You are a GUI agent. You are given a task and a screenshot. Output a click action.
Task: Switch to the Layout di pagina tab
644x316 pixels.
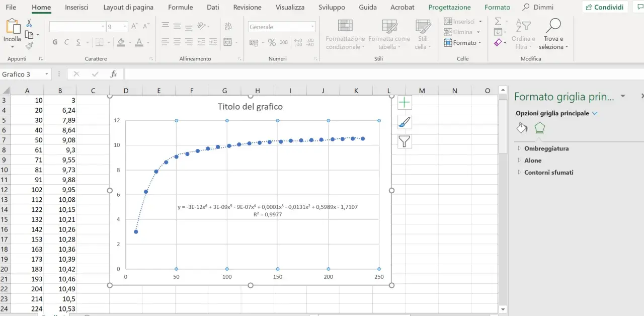(x=128, y=8)
